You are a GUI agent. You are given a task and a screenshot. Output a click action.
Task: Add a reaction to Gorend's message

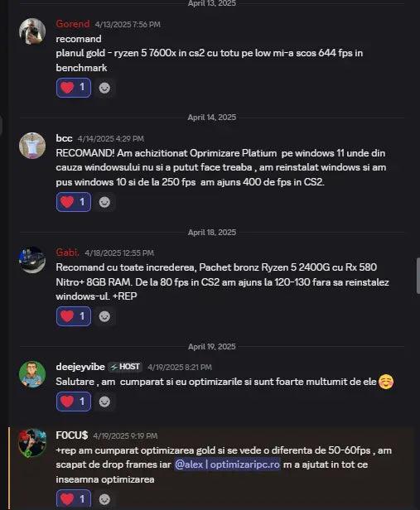pos(104,88)
